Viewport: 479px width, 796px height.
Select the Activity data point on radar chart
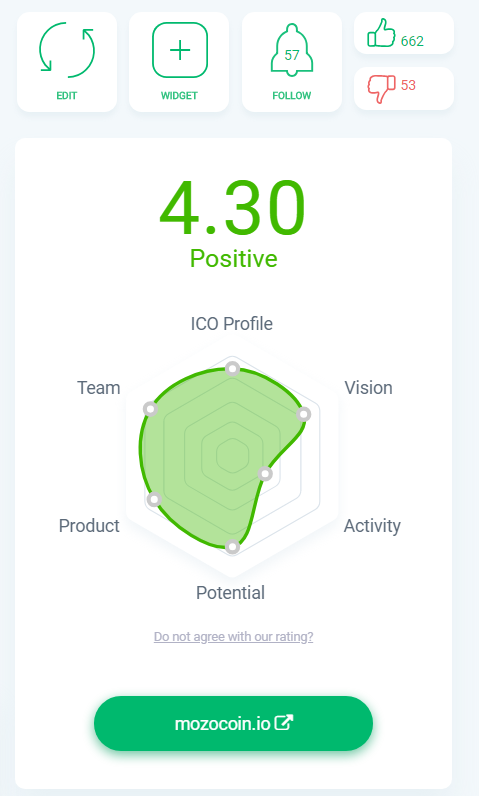point(265,474)
